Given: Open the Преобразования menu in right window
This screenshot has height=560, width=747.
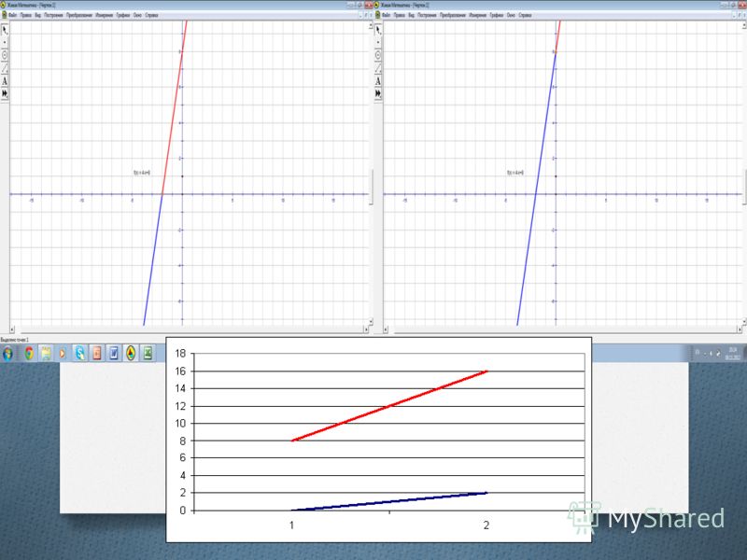Looking at the screenshot, I should tap(453, 15).
